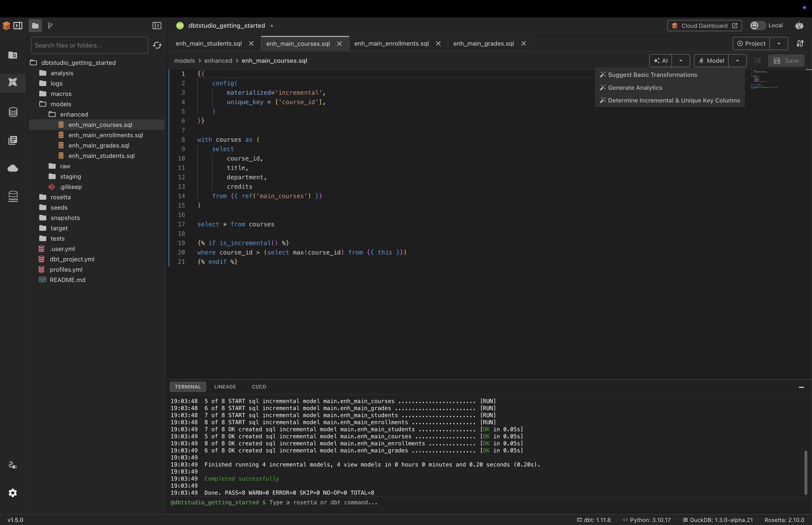Screen dimensions: 812x525
Task: Switch to the LINEAGE tab
Action: tap(225, 387)
